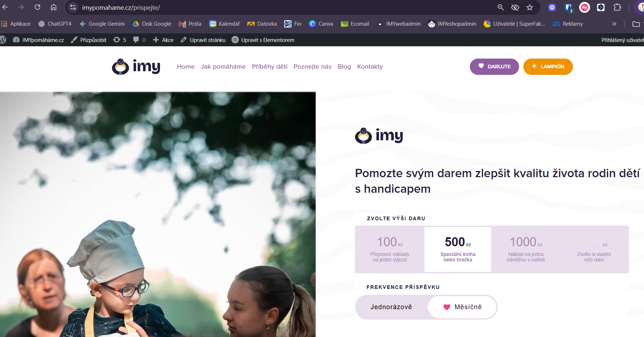Click the zoom magnifier icon in the address bar
Image resolution: width=644 pixels, height=337 pixels.
(x=501, y=7)
